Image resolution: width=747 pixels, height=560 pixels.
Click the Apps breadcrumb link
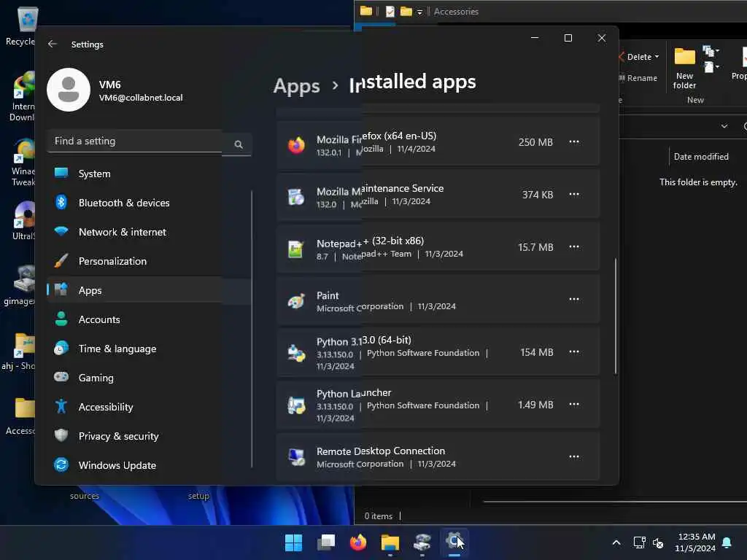tap(296, 86)
